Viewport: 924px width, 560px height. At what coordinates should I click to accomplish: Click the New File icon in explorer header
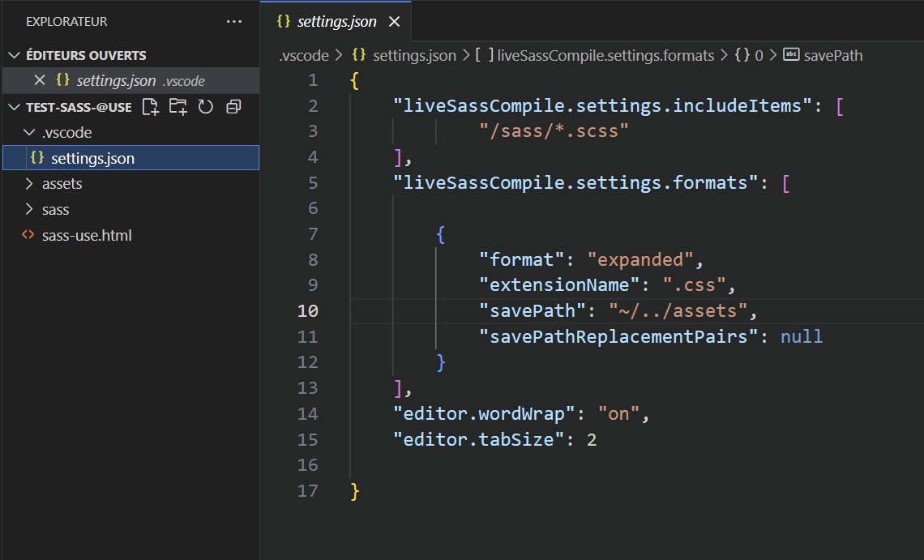150,107
